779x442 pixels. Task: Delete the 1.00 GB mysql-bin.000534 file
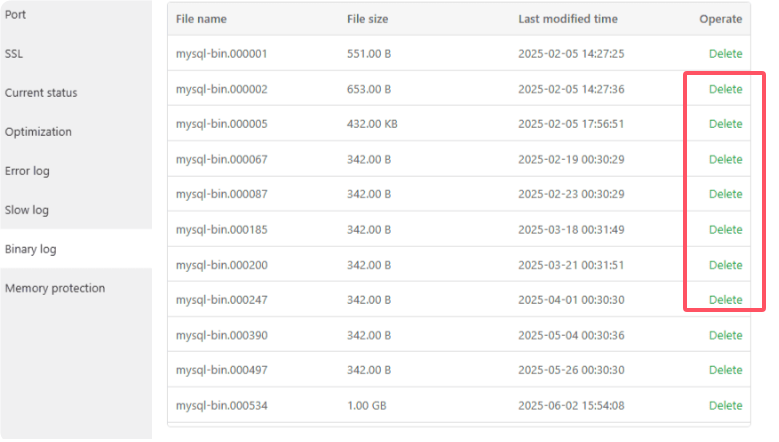coord(725,405)
